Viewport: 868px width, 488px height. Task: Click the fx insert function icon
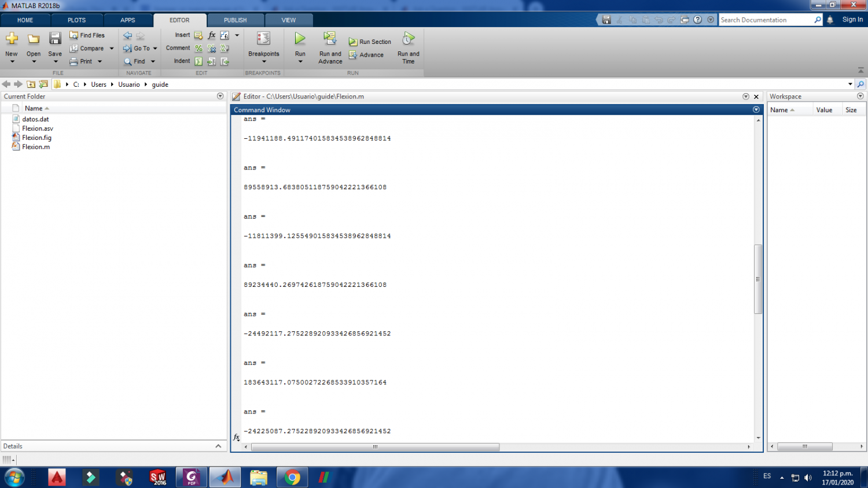point(212,35)
